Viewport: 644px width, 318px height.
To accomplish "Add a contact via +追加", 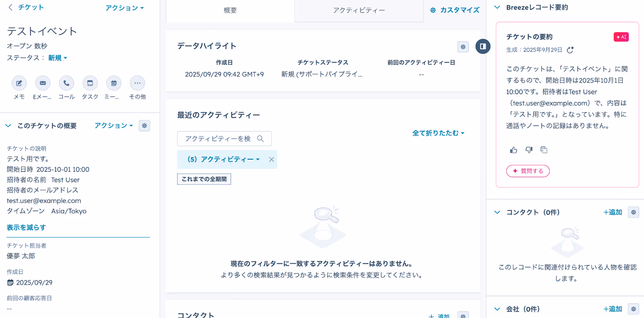I will (x=613, y=212).
